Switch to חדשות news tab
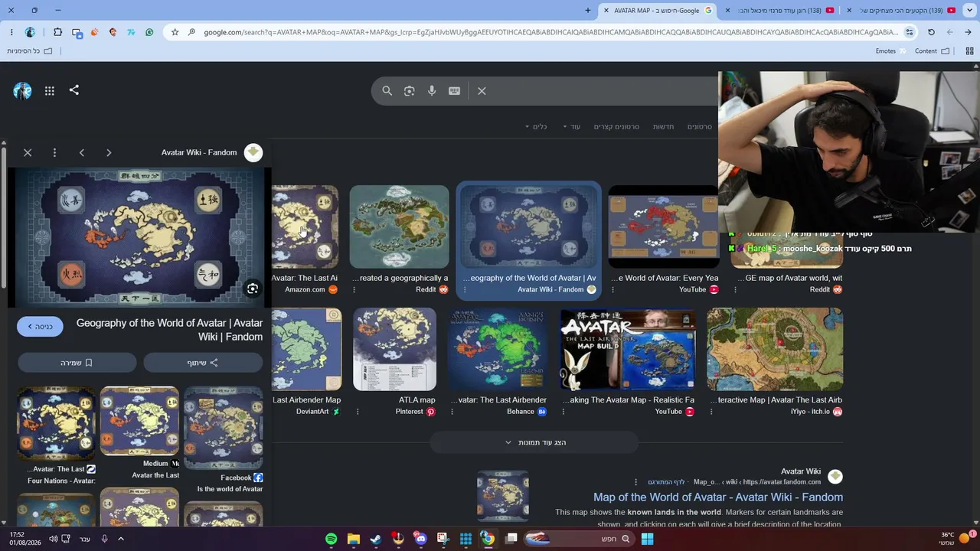Image resolution: width=980 pixels, height=551 pixels. (663, 127)
